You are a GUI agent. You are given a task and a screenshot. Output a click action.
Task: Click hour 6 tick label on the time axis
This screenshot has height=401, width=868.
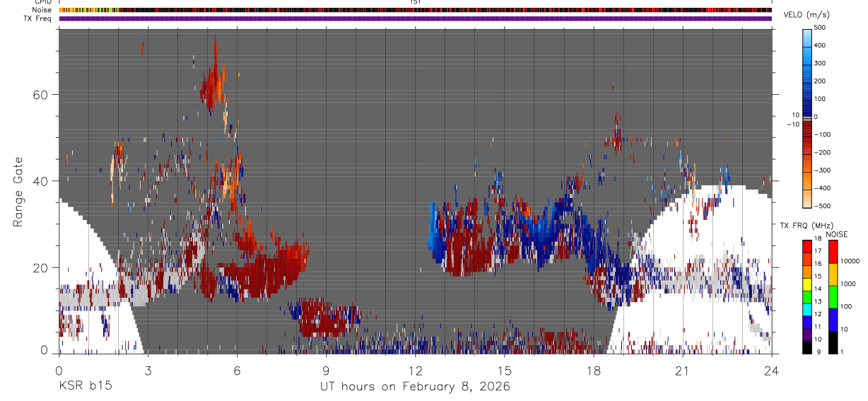pyautogui.click(x=237, y=371)
